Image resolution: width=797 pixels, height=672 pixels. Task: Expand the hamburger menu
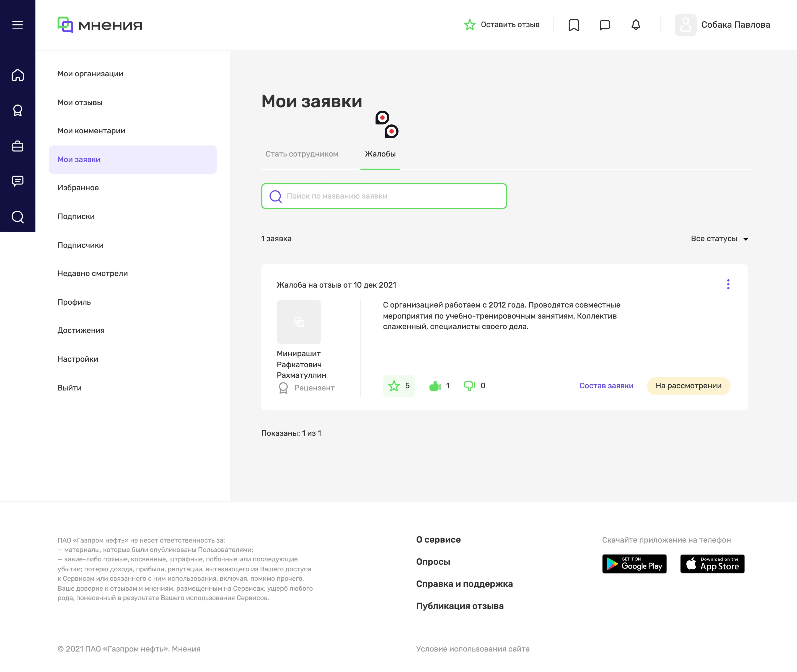point(17,24)
